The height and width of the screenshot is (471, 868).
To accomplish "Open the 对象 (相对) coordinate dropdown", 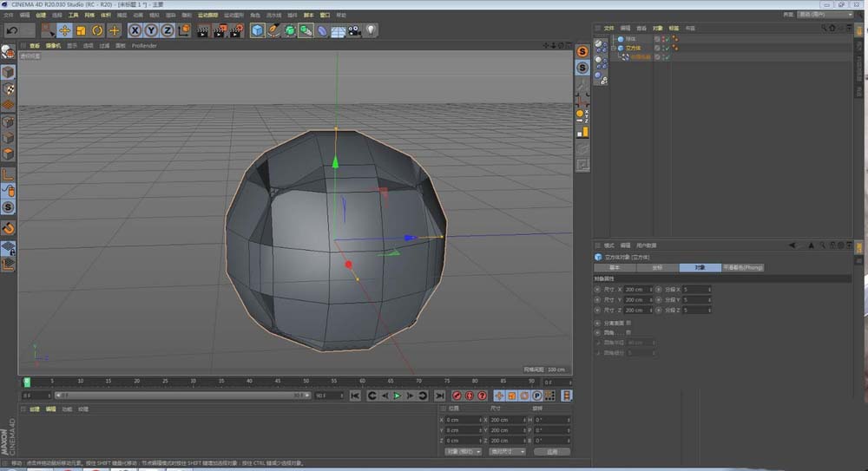I will [462, 451].
